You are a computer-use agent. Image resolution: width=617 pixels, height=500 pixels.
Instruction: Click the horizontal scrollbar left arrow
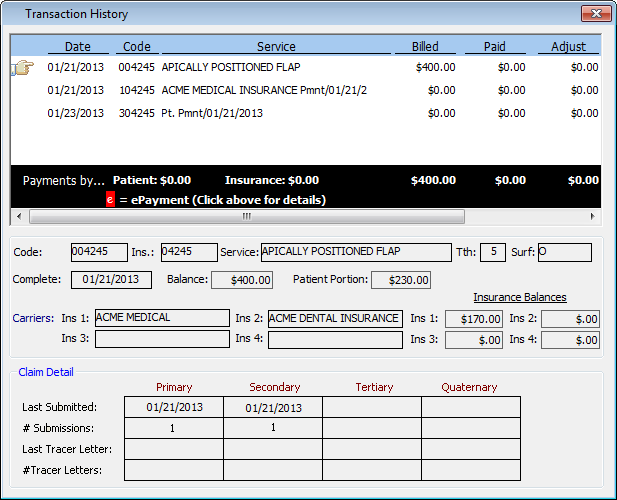point(19,216)
